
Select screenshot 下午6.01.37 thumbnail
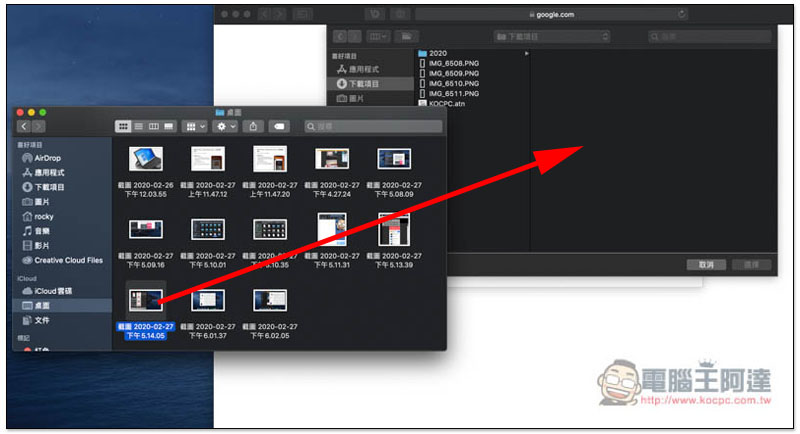208,300
